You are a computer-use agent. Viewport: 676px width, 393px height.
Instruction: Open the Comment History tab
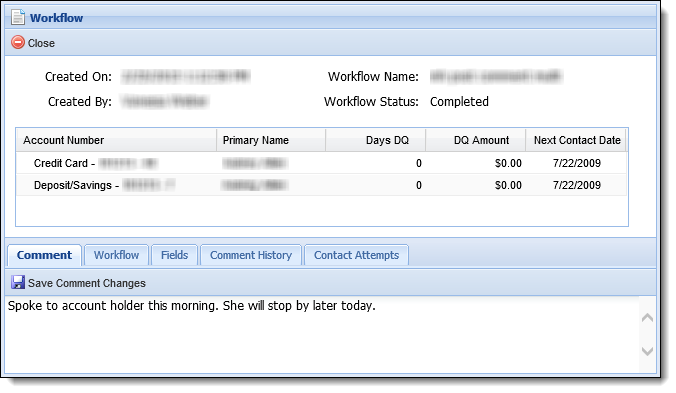(251, 255)
